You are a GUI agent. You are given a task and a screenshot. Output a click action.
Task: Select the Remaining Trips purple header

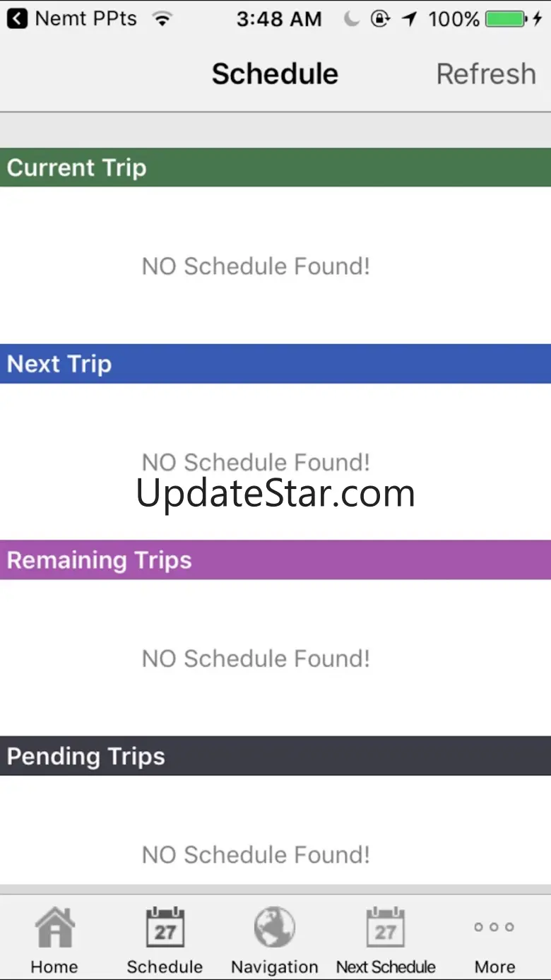pyautogui.click(x=275, y=560)
